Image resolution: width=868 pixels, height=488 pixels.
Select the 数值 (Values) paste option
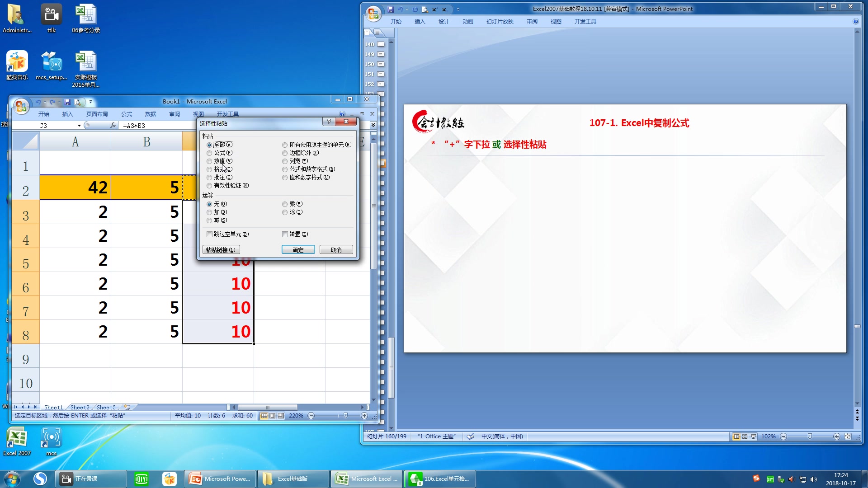209,161
